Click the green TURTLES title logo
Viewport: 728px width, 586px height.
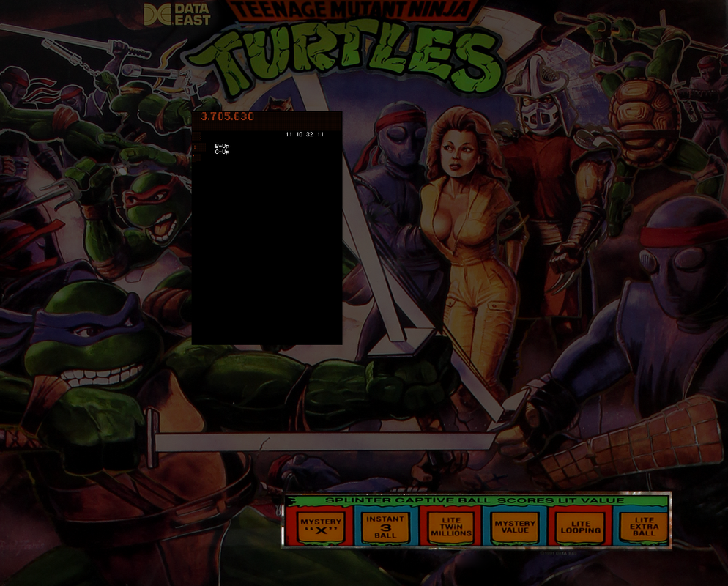[x=346, y=58]
